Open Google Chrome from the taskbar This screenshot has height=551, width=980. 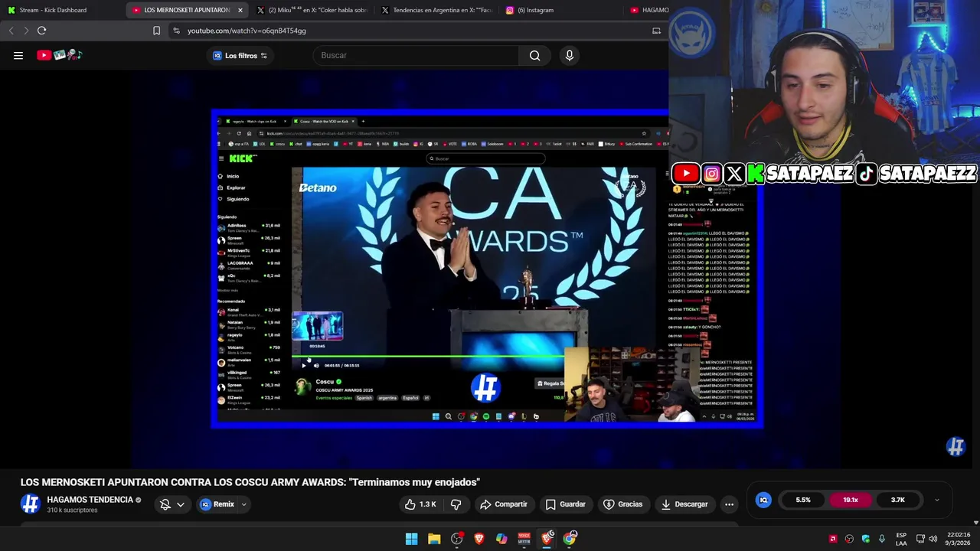570,539
